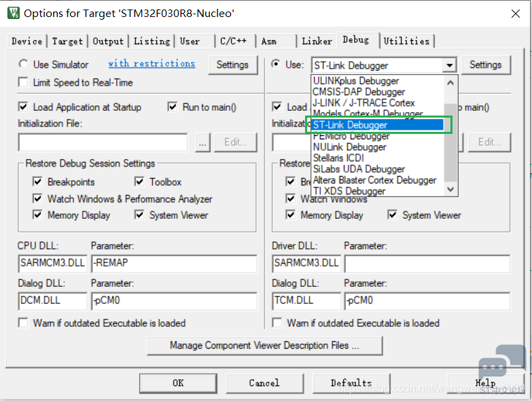Toggle debugger-side Memory Display checkbox
The height and width of the screenshot is (401, 532).
coord(290,215)
